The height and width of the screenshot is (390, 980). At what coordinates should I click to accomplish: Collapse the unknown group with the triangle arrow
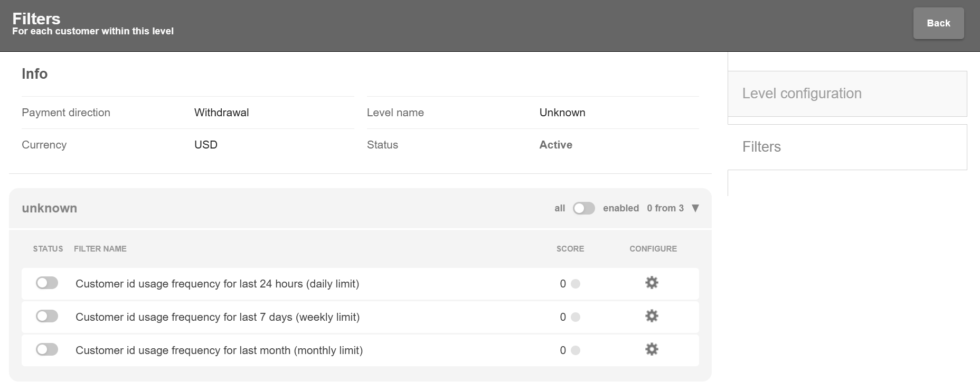point(695,208)
